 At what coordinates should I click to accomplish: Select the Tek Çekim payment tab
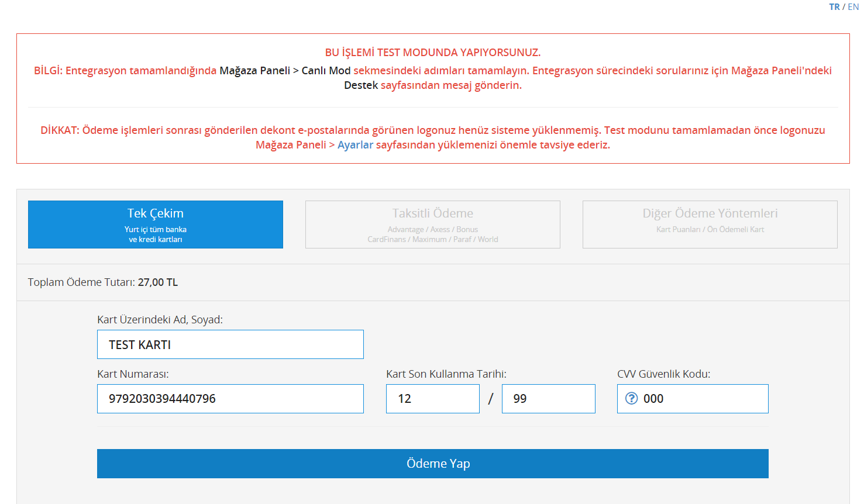pos(156,225)
